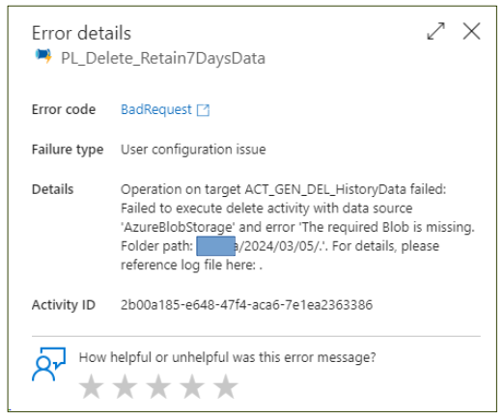The height and width of the screenshot is (420, 504).
Task: Close the Error details dialog
Action: 471,31
